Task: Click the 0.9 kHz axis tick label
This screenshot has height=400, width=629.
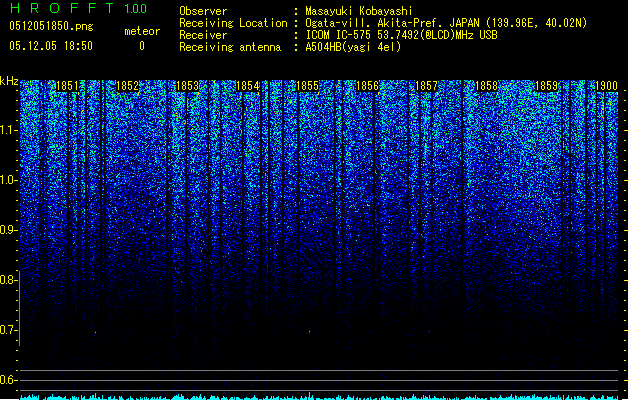Action: pyautogui.click(x=8, y=230)
